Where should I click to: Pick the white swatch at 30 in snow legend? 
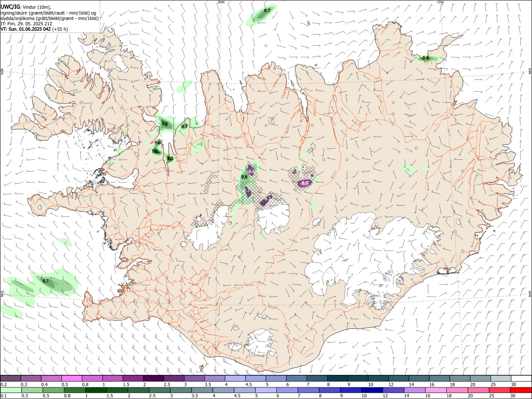click(x=521, y=379)
